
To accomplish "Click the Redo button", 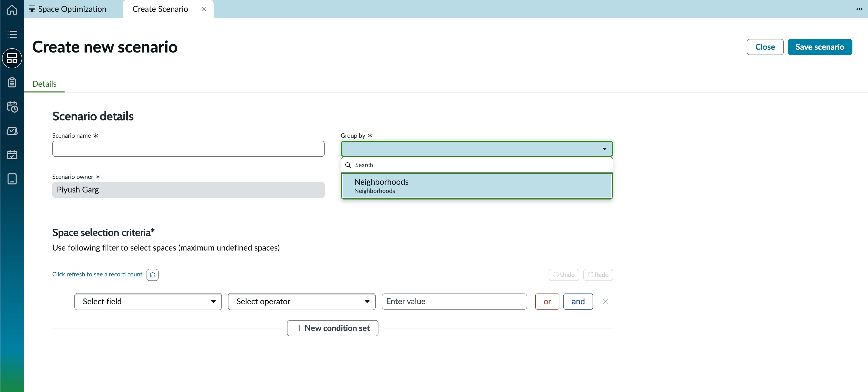I will tap(598, 275).
